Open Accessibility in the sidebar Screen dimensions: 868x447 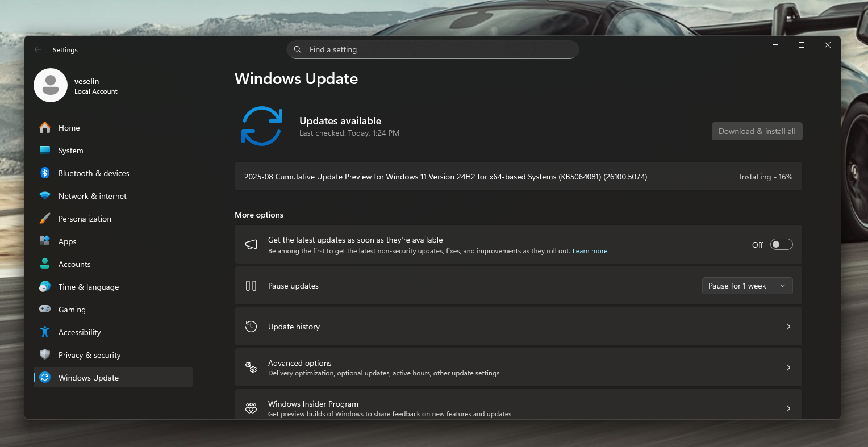point(113,332)
